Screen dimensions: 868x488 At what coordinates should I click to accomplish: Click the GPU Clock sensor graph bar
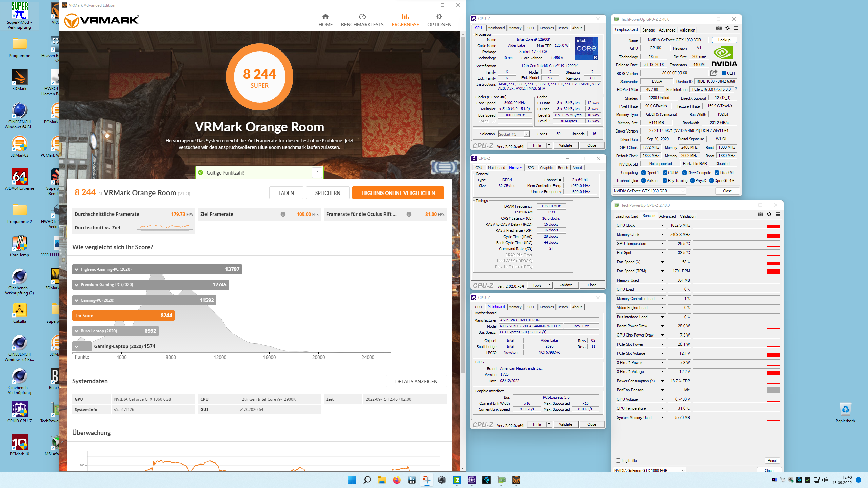coord(736,225)
